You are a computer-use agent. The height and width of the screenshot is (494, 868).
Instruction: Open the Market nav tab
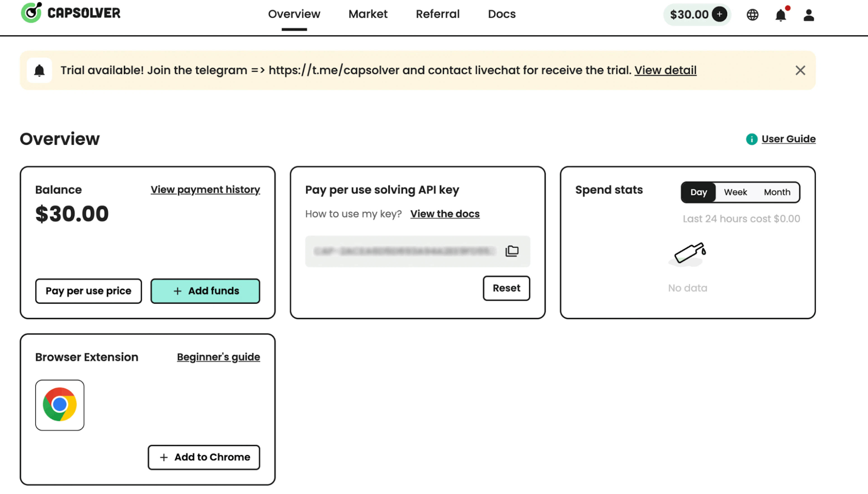[368, 14]
